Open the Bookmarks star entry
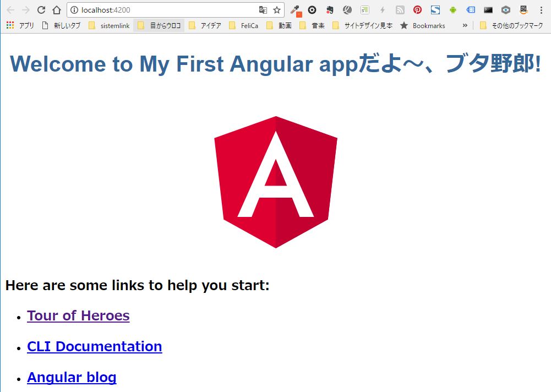Image resolution: width=551 pixels, height=392 pixels. (423, 25)
